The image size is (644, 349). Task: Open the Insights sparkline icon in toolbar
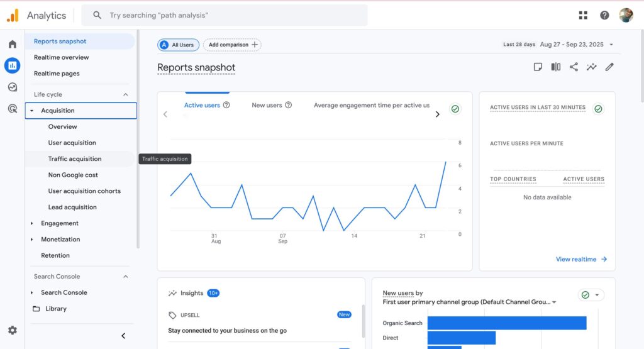591,67
